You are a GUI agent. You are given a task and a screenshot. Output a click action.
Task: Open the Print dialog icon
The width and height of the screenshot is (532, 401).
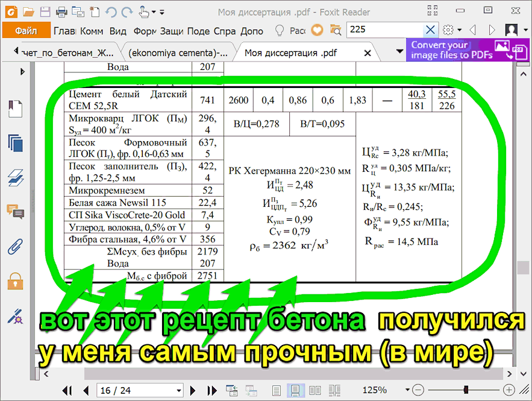click(x=61, y=12)
